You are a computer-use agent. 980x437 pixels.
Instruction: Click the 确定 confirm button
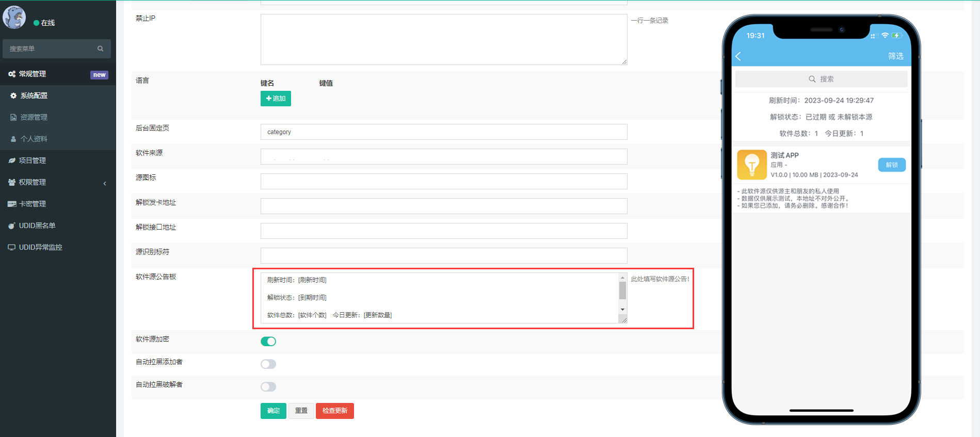point(274,411)
